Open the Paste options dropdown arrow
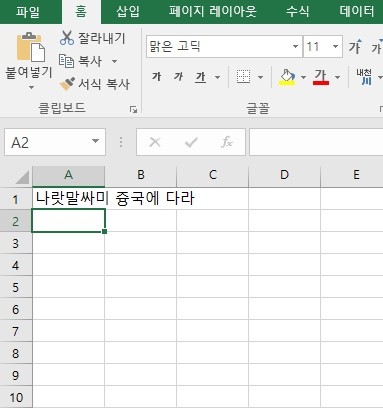The height and width of the screenshot is (408, 383). [31, 88]
